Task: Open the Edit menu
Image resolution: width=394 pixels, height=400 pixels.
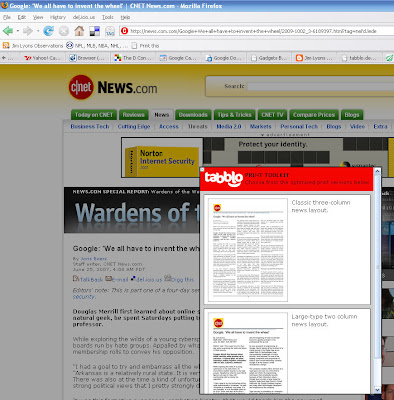Action: [22, 17]
